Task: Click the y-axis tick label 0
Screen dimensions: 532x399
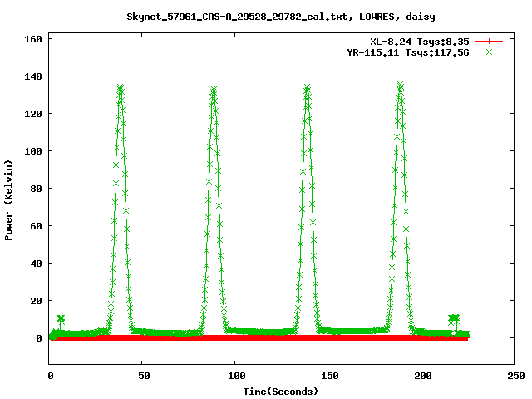Action: 39,338
